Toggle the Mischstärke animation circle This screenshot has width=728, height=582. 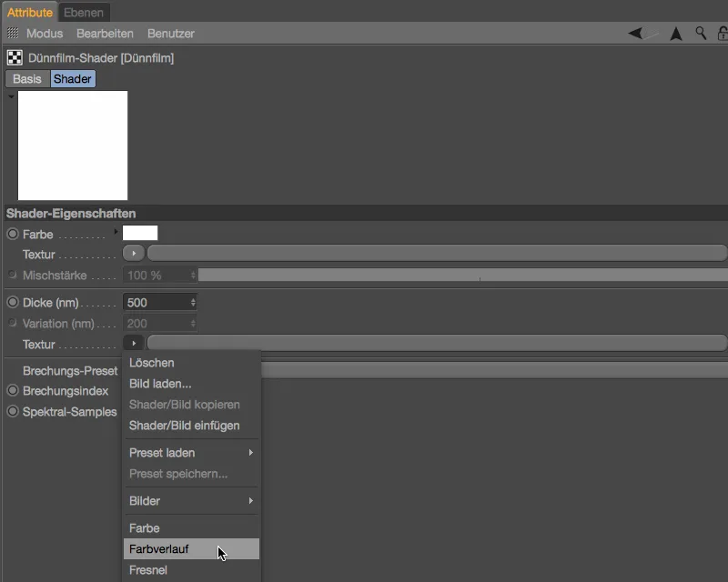[13, 275]
